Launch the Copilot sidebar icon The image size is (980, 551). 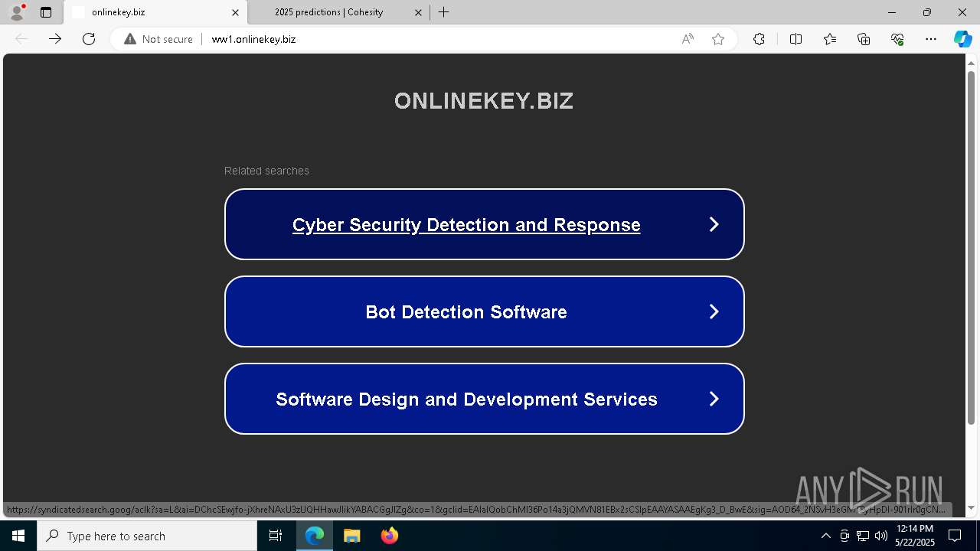tap(962, 39)
